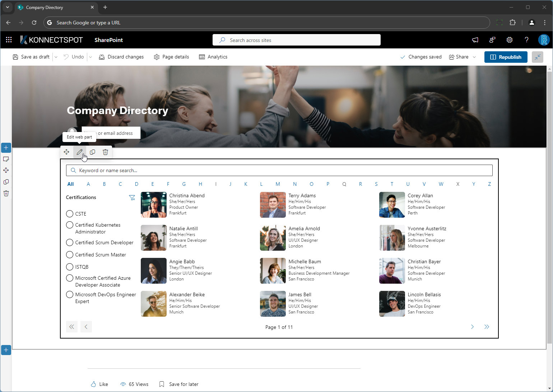This screenshot has height=392, width=553.
Task: Add a new section with the top plus button
Action: [6, 147]
